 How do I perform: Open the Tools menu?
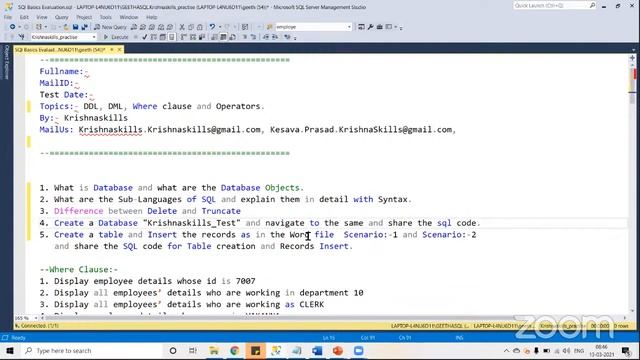[x=105, y=17]
